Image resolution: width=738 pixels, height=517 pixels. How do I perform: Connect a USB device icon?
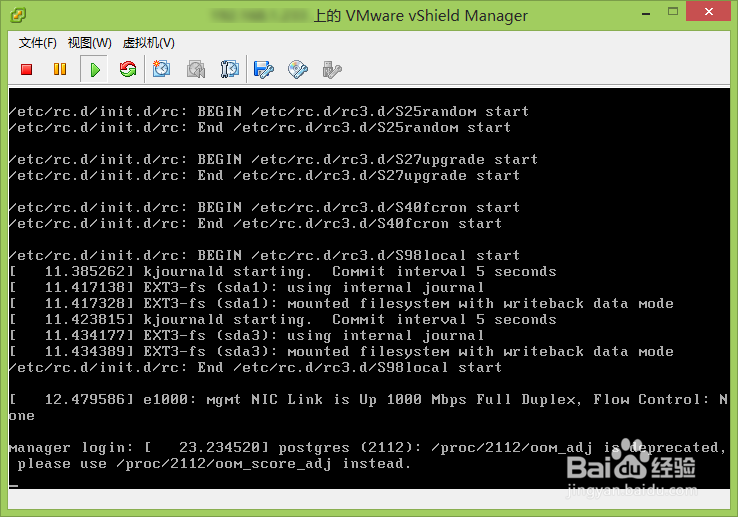click(332, 70)
